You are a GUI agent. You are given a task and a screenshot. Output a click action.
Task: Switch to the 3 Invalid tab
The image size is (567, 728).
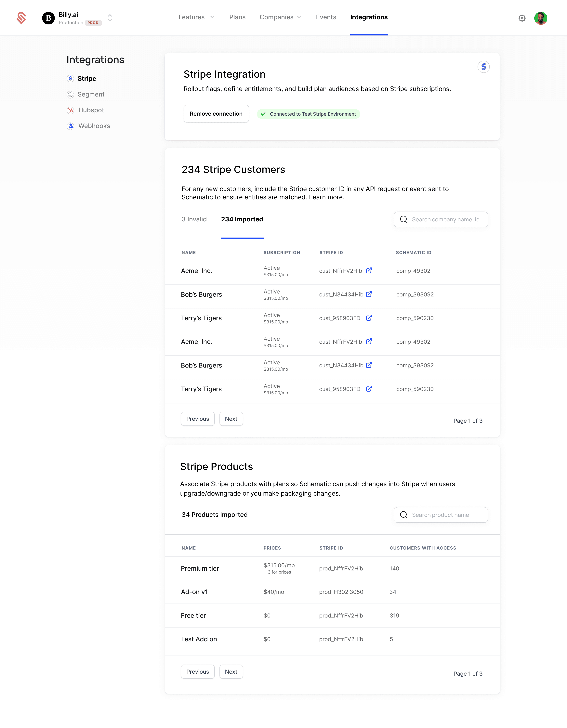pos(194,219)
